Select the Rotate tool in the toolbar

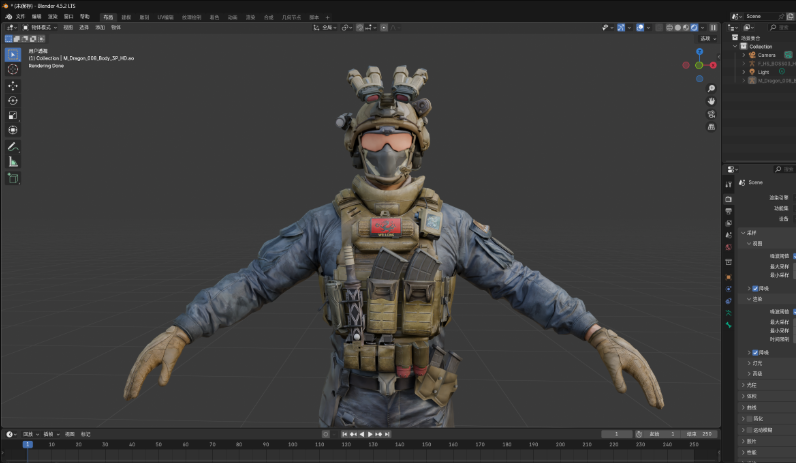tap(13, 100)
